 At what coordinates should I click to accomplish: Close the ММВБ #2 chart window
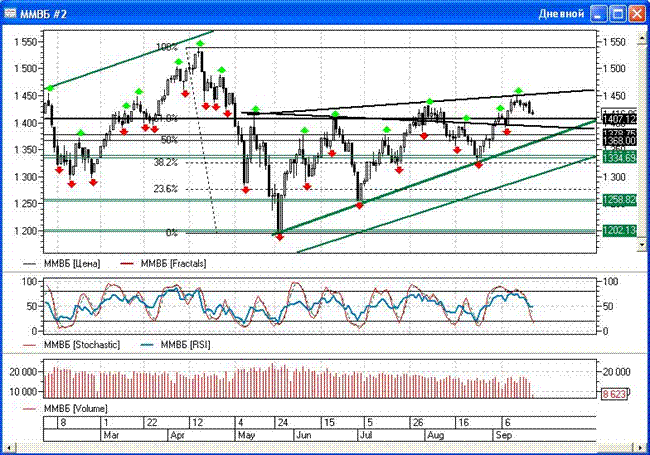pos(636,13)
